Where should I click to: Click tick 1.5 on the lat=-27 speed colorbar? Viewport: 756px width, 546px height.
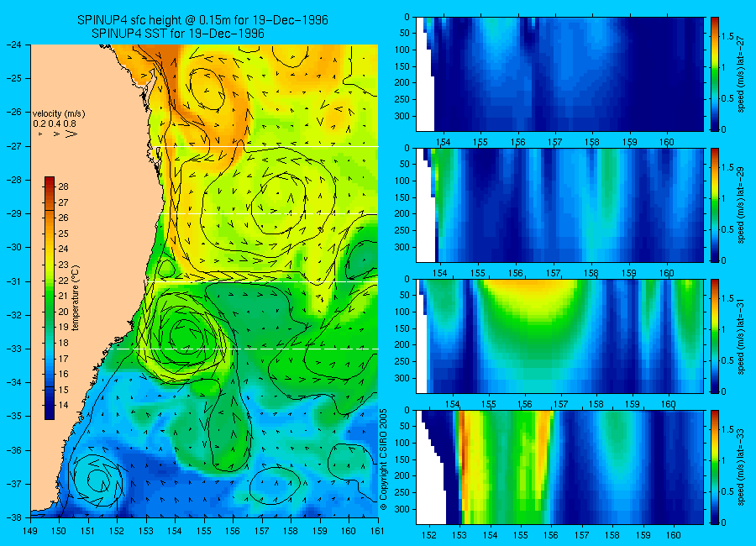pos(728,37)
